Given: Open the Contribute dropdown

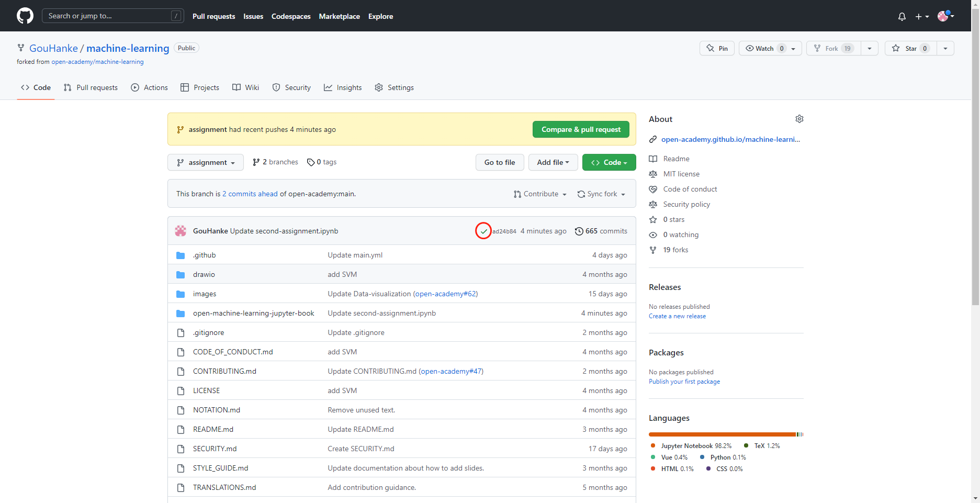Looking at the screenshot, I should pyautogui.click(x=540, y=194).
